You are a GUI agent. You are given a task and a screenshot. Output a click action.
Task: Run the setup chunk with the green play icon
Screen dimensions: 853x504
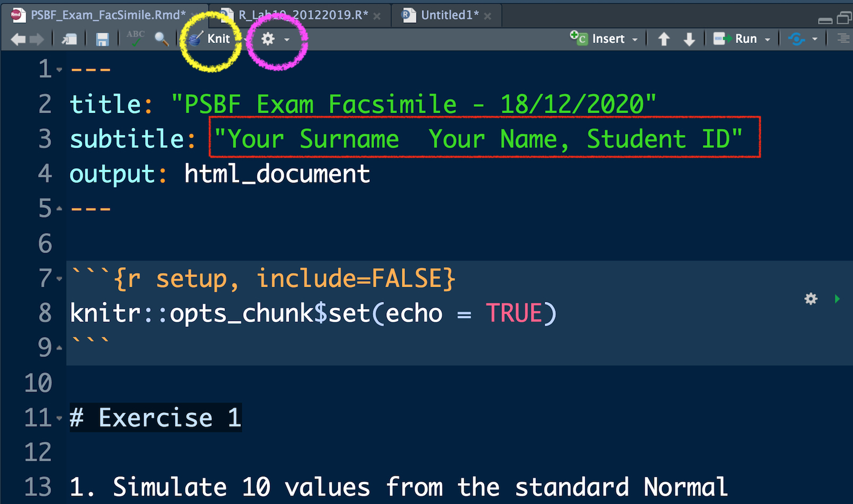(837, 299)
